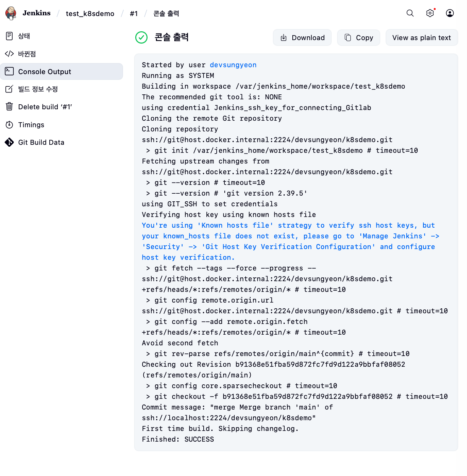Click the 바뀐점 changes code icon
The height and width of the screenshot is (476, 467).
(x=10, y=54)
